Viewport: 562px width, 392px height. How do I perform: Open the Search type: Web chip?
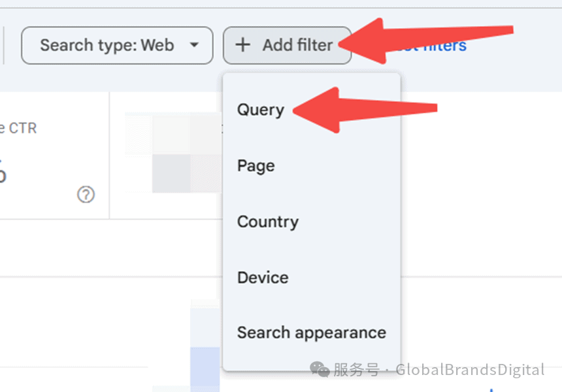tap(117, 46)
